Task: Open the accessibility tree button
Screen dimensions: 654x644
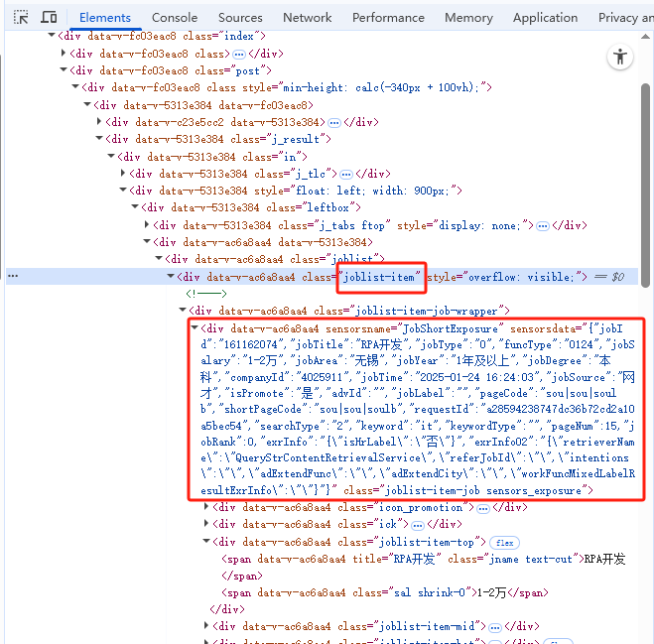Action: click(620, 57)
